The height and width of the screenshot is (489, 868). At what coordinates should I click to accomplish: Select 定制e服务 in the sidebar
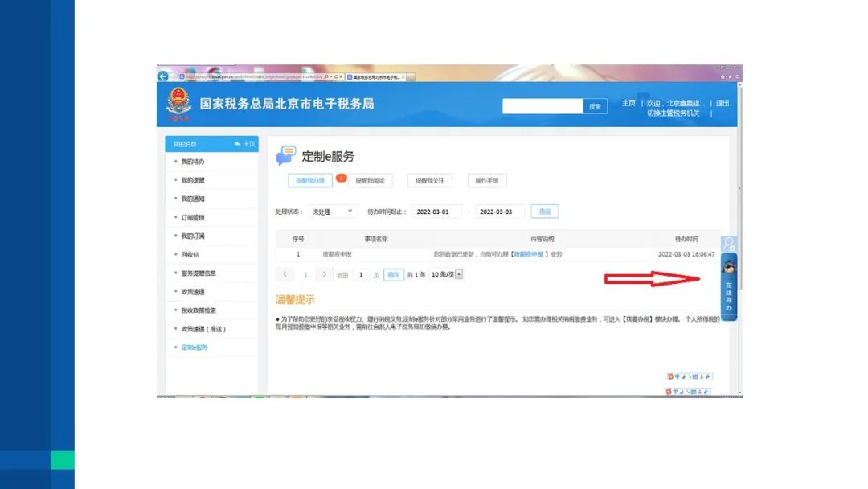[194, 347]
